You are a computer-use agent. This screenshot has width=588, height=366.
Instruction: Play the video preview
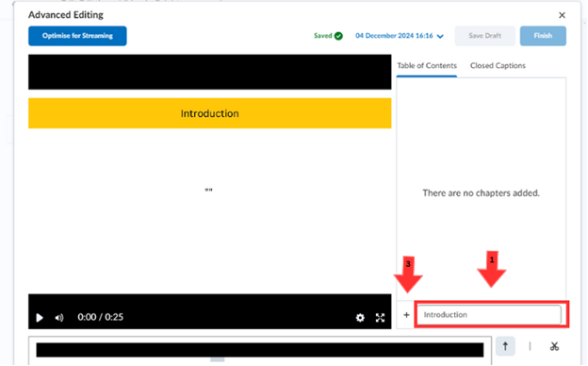click(40, 318)
